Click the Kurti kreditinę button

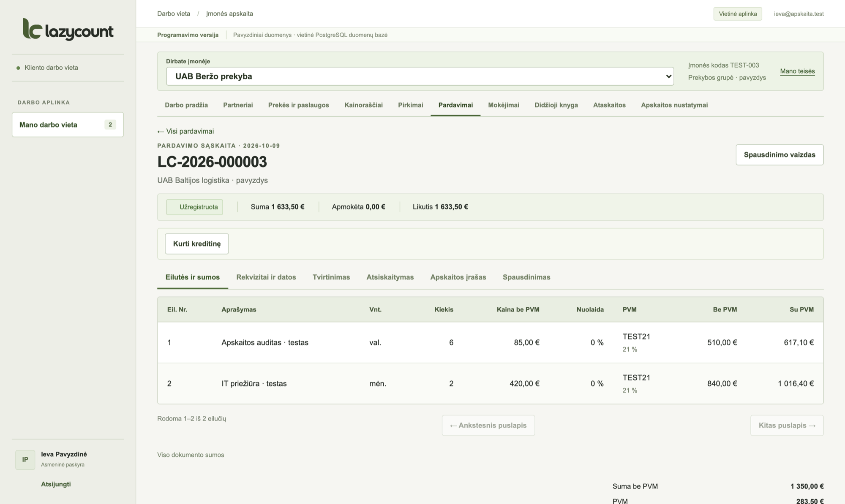197,244
